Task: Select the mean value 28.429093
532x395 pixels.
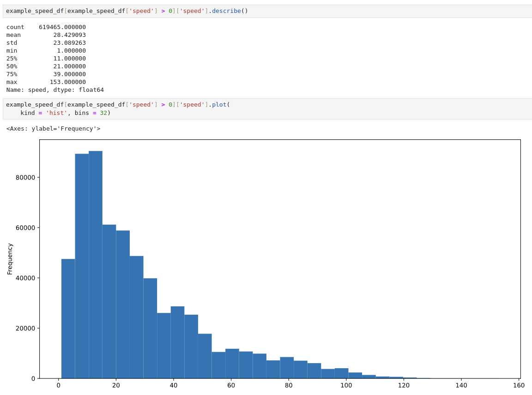Action: click(x=70, y=35)
